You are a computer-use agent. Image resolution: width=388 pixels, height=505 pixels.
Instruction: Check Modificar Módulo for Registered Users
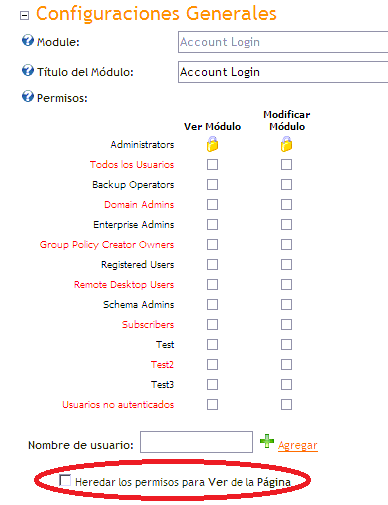[286, 264]
